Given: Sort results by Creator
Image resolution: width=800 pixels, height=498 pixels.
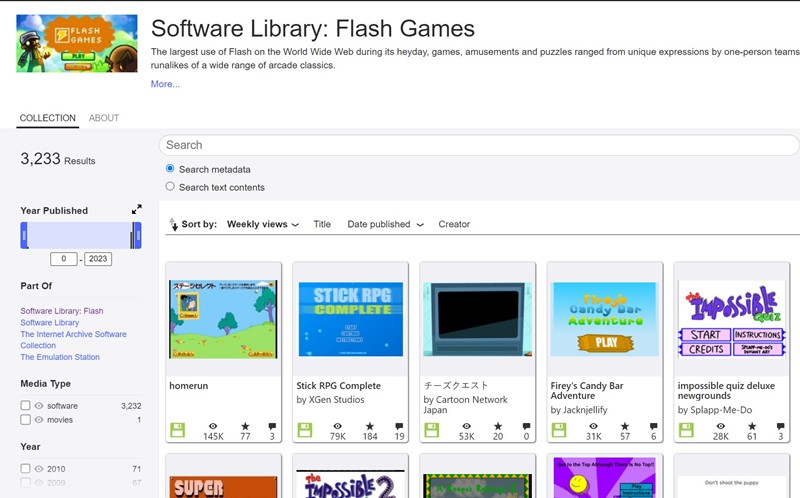Looking at the screenshot, I should pos(454,224).
